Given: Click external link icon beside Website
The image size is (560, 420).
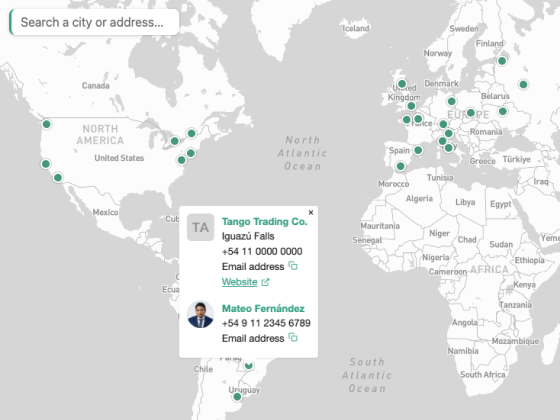Looking at the screenshot, I should click(x=265, y=282).
